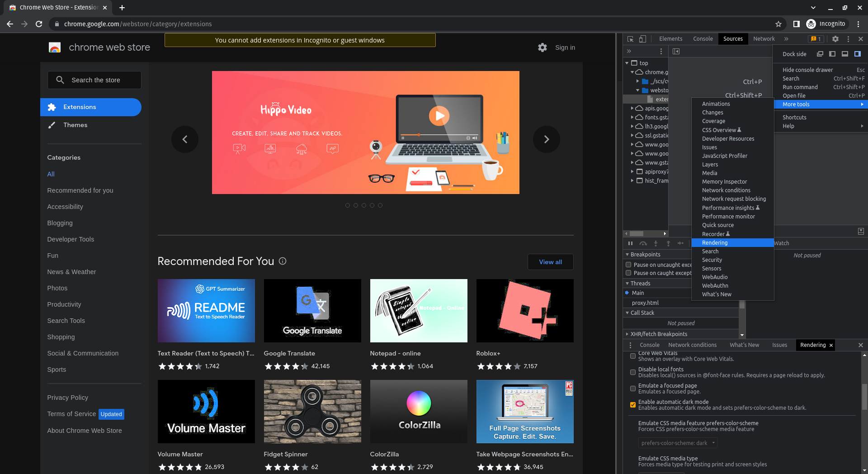This screenshot has width=868, height=474.
Task: Reload the page
Action: (x=39, y=24)
